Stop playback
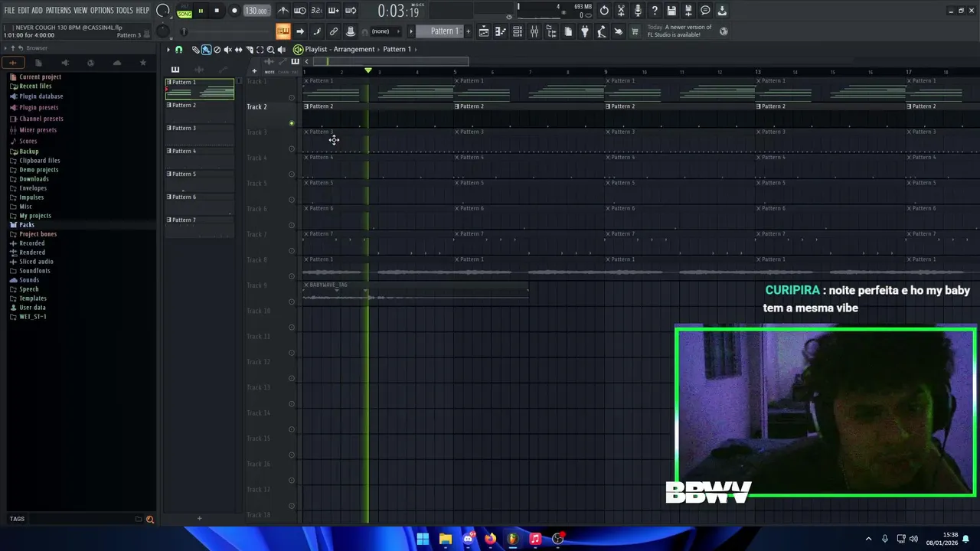This screenshot has height=551, width=980. click(217, 11)
